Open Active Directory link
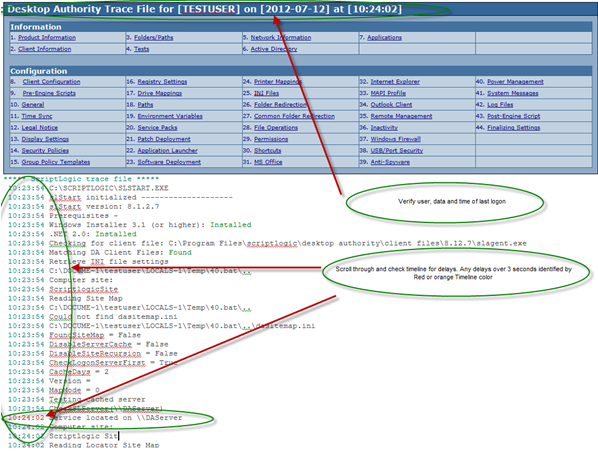This screenshot has height=451, width=598. pyautogui.click(x=274, y=49)
